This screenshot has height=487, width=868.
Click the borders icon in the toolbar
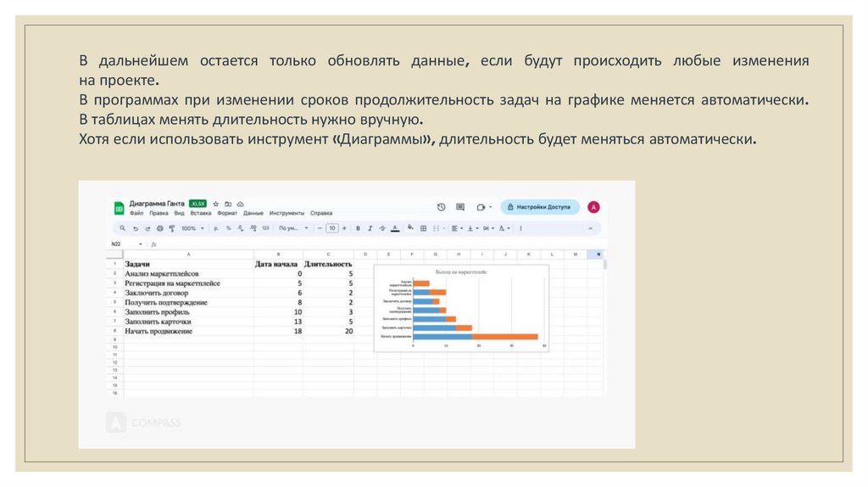[424, 228]
